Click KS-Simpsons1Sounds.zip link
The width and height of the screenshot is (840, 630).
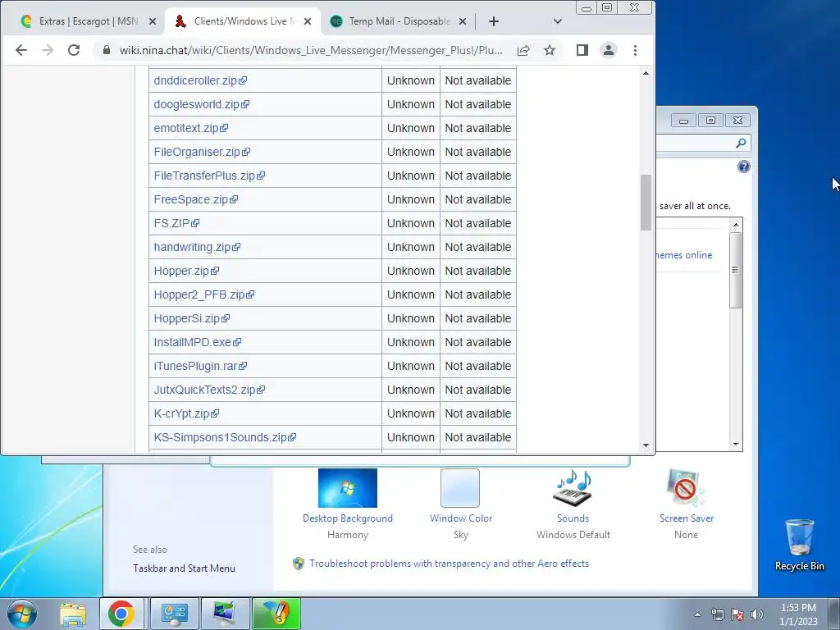[225, 438]
